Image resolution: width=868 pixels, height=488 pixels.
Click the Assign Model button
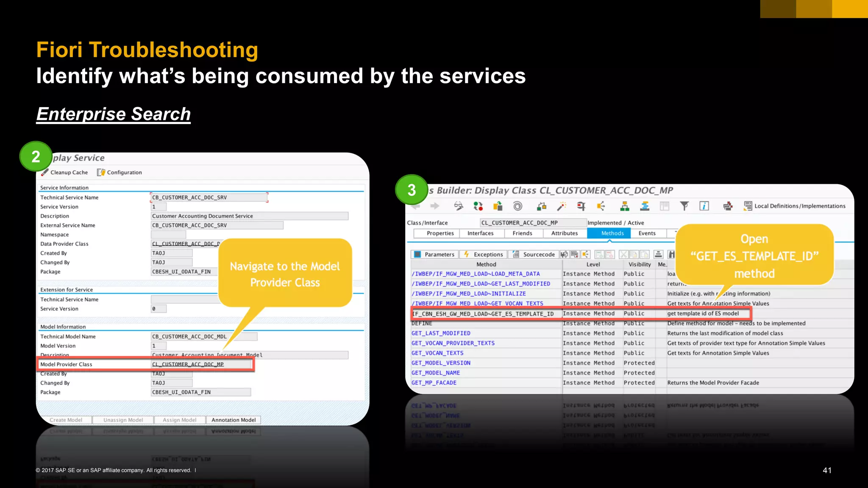click(x=179, y=420)
